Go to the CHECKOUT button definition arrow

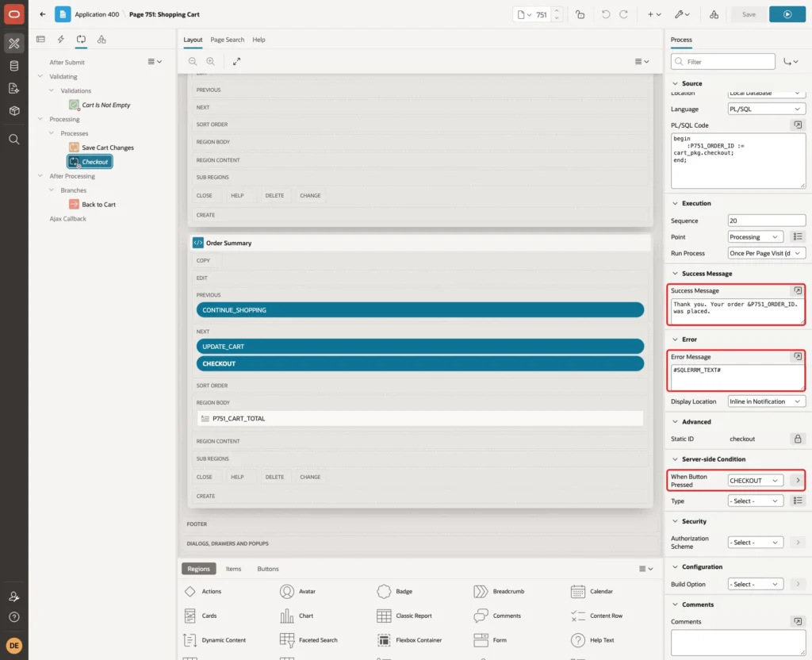[x=798, y=480]
